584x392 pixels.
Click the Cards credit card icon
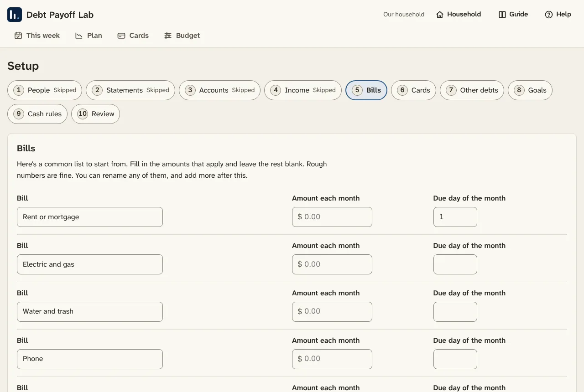click(121, 36)
